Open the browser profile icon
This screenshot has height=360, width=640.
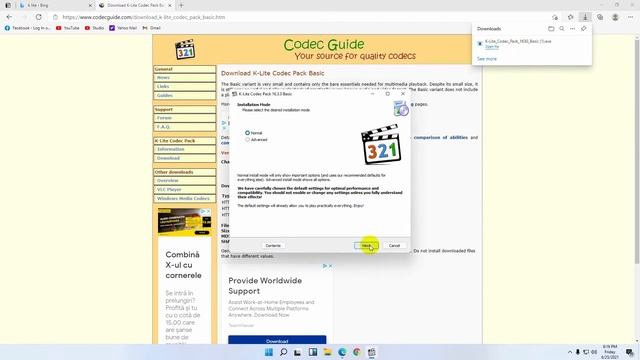pos(615,17)
